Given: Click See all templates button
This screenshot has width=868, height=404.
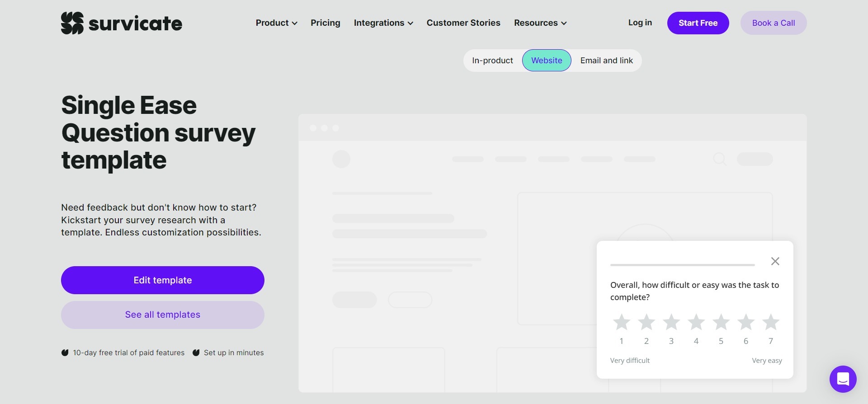Looking at the screenshot, I should pos(163,315).
